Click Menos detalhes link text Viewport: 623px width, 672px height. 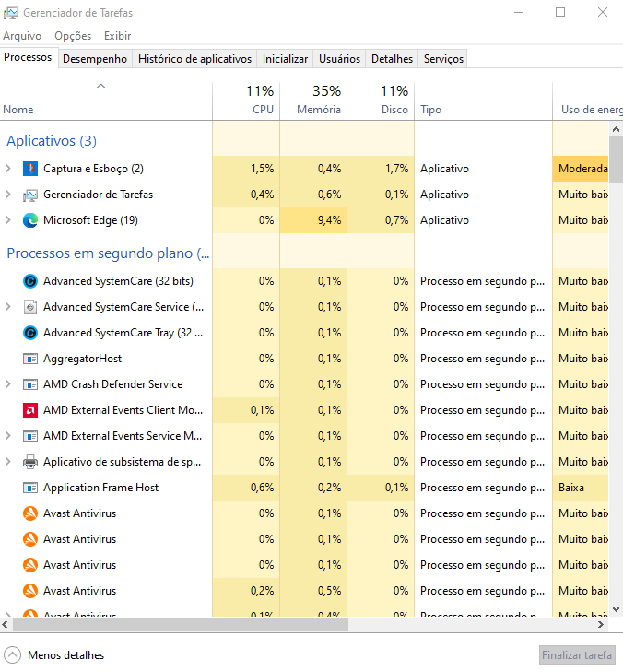coord(66,655)
